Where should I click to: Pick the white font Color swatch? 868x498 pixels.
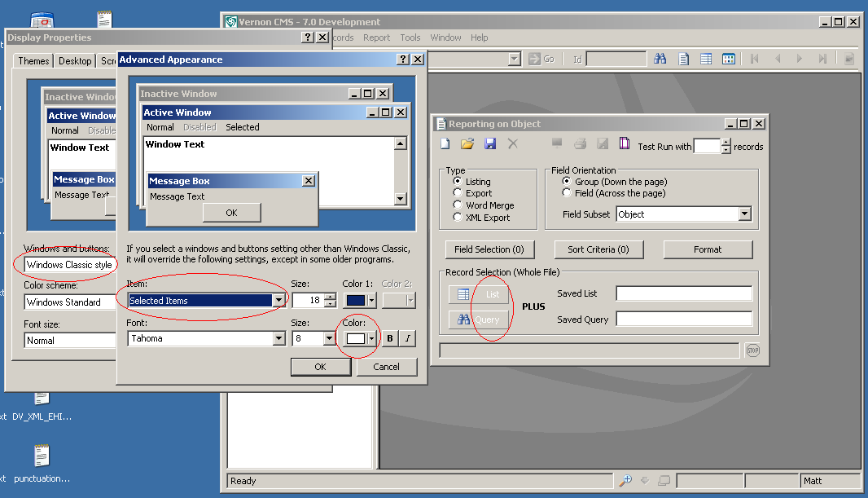click(355, 338)
